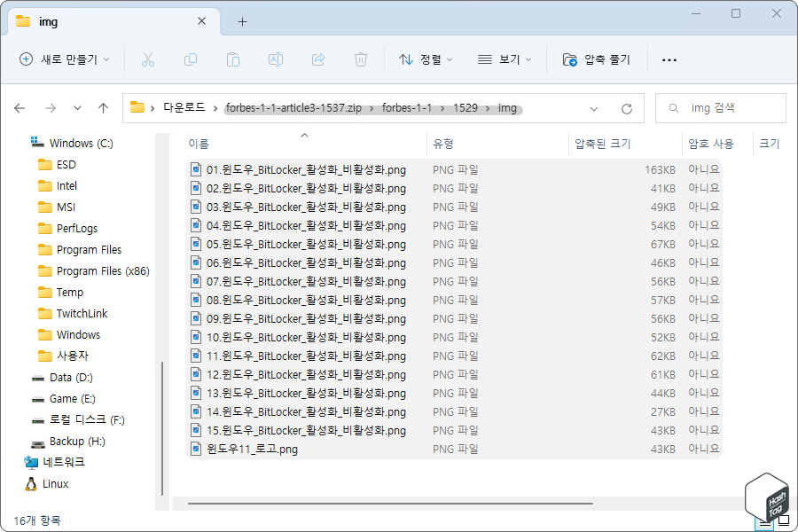
Task: Close the img tab
Action: click(x=202, y=21)
